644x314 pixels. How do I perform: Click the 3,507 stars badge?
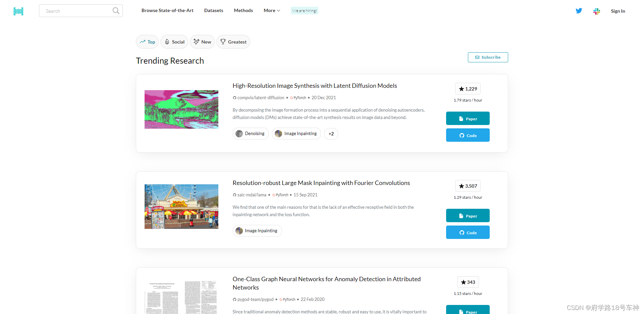(468, 186)
